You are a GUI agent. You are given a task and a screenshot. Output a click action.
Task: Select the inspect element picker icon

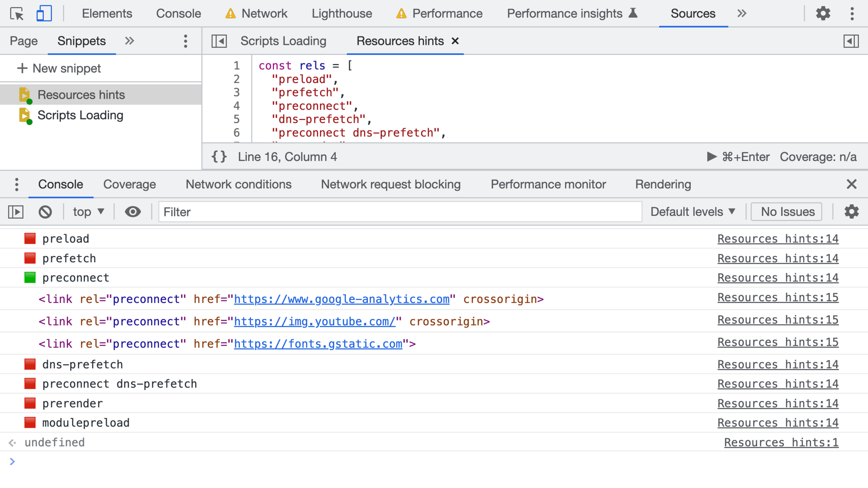tap(17, 14)
